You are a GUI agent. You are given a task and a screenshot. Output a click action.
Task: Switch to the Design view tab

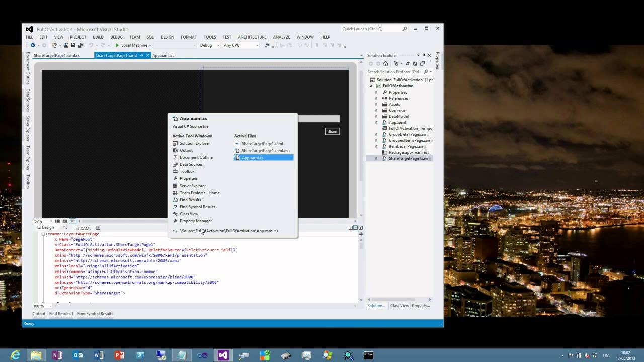(46, 228)
